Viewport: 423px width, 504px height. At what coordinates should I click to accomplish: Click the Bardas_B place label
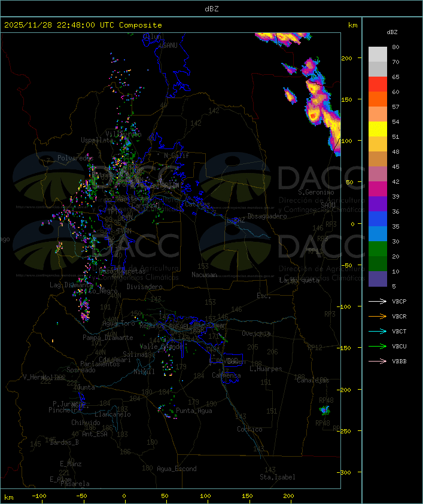click(64, 442)
